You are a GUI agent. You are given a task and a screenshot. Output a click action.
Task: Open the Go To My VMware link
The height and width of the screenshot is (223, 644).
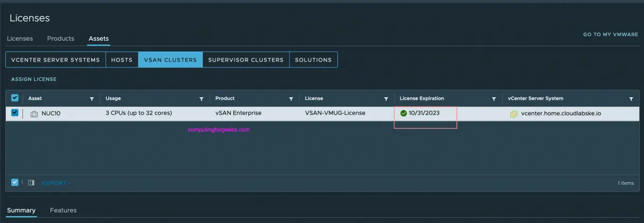point(610,35)
